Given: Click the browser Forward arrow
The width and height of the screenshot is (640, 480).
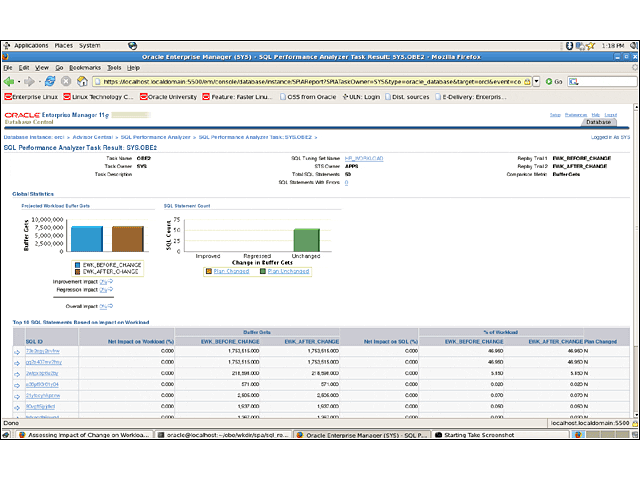Looking at the screenshot, I should point(29,82).
